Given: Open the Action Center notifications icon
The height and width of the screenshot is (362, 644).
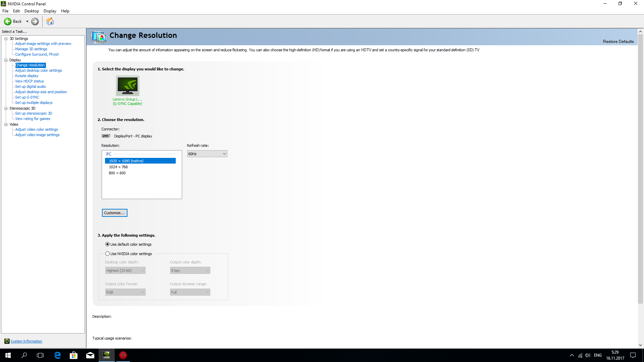Looking at the screenshot, I should pyautogui.click(x=633, y=355).
